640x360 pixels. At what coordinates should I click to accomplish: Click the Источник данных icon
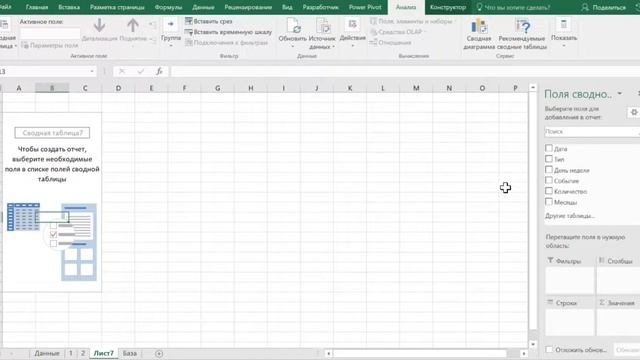point(323,26)
